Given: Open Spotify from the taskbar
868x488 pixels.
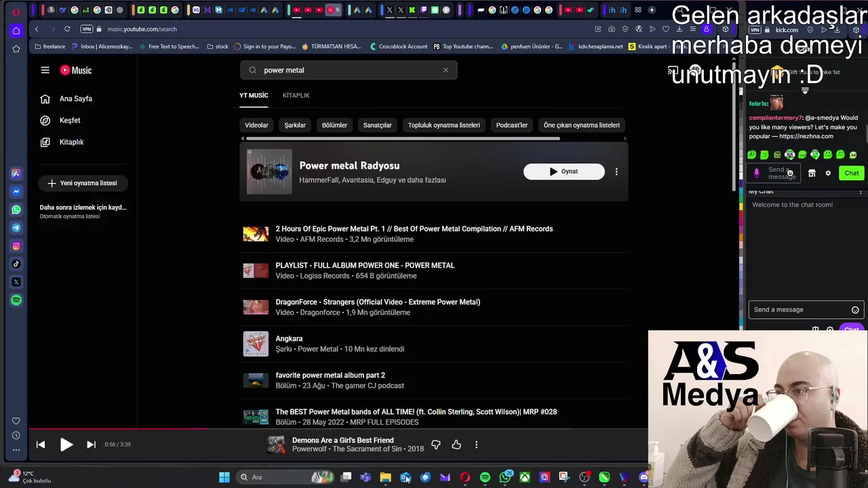Looking at the screenshot, I should tap(485, 477).
